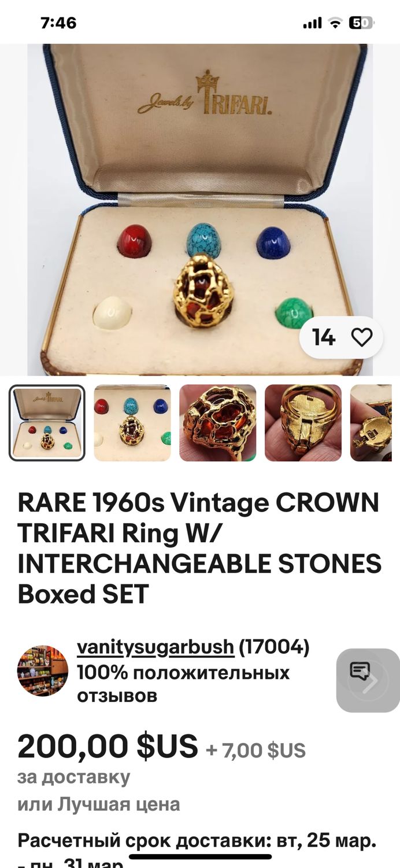Tap the 100% положительных отзывов text

click(x=183, y=684)
